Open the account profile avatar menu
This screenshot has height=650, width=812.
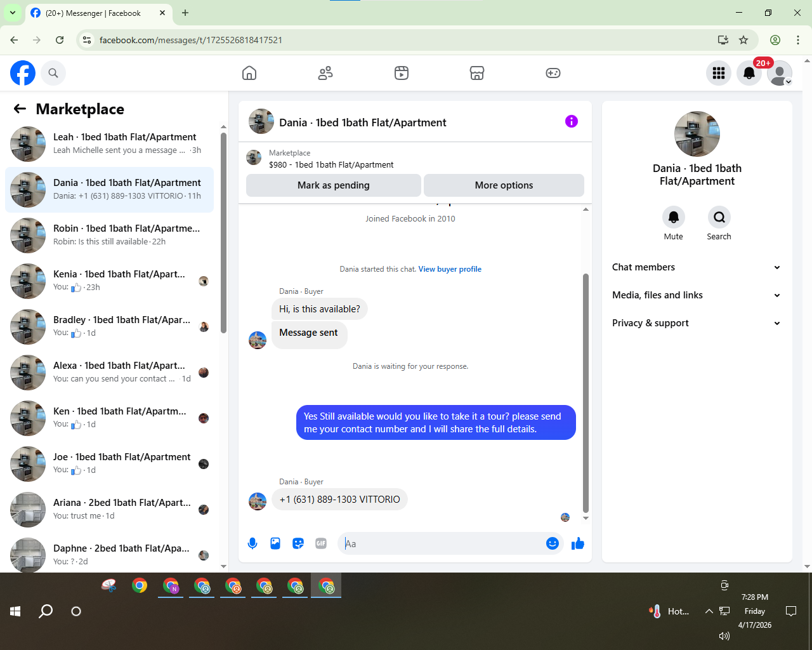[780, 73]
